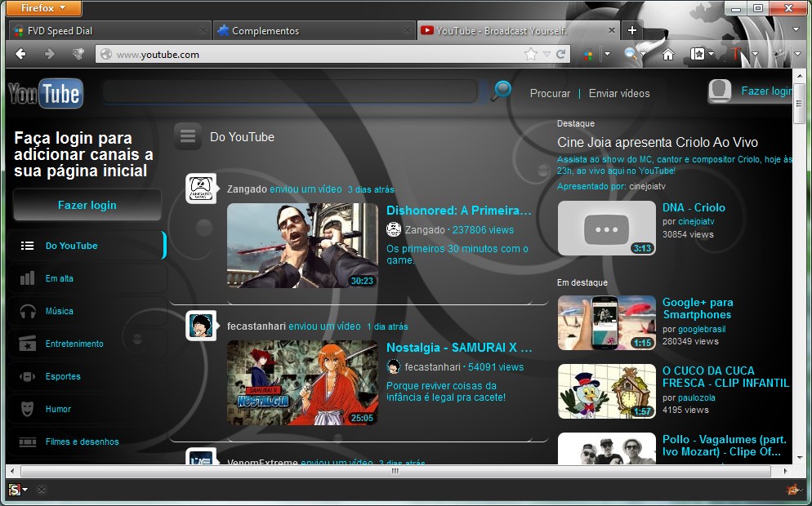
Task: Click the forward navigation arrow
Action: (x=50, y=54)
